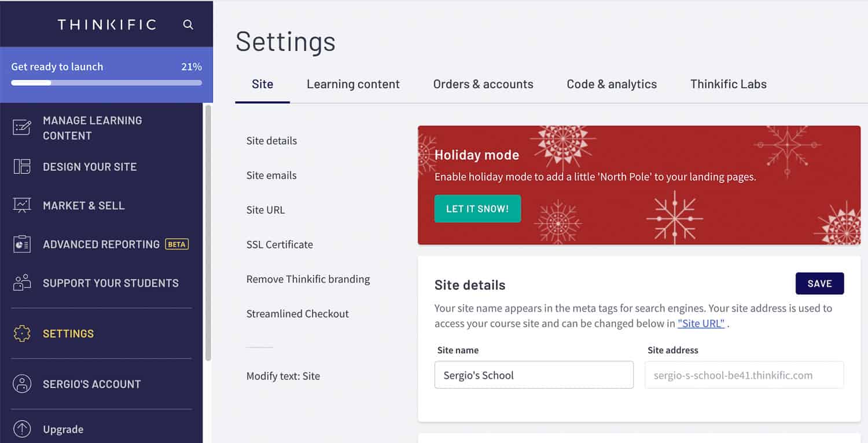Click the Market & Sell chart icon
Viewport: 868px width, 443px height.
22,206
